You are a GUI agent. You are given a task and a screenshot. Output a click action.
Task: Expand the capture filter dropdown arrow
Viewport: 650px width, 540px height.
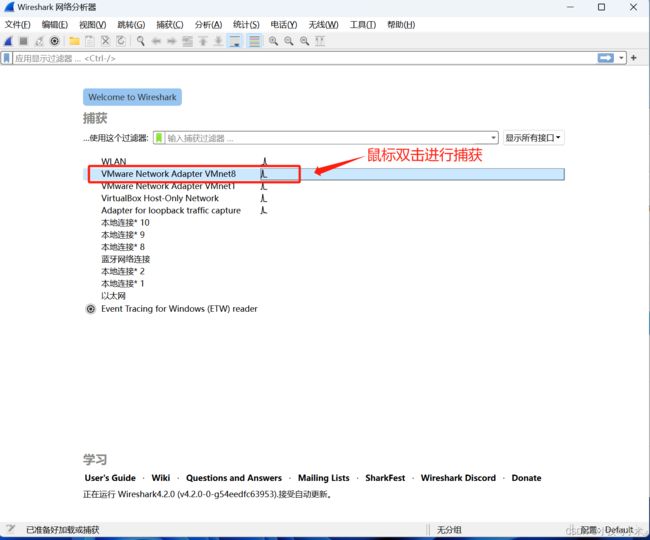pos(493,138)
